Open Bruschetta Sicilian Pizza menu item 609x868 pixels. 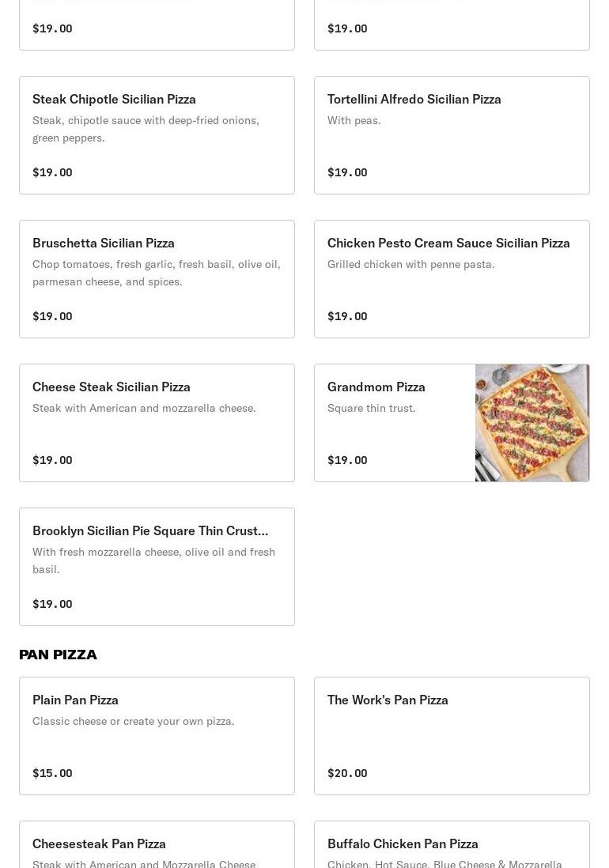tap(157, 279)
